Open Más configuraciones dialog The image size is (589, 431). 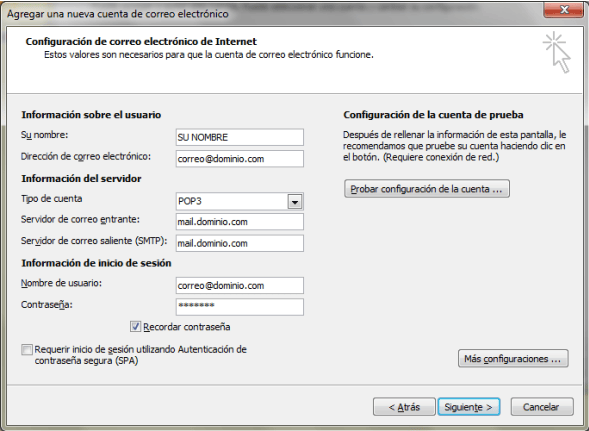(513, 359)
